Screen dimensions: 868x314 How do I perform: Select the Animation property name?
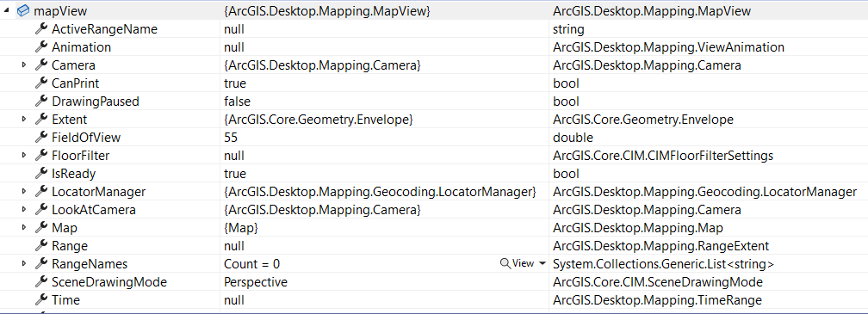click(x=81, y=47)
